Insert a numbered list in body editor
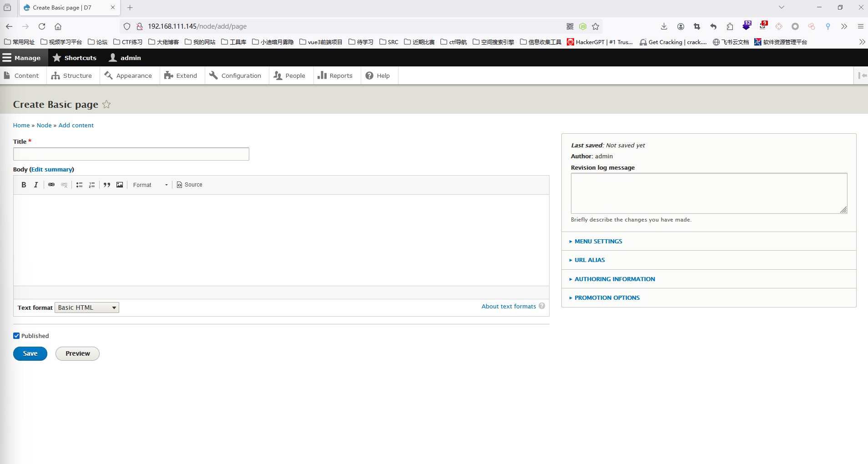868x464 pixels. click(x=92, y=185)
